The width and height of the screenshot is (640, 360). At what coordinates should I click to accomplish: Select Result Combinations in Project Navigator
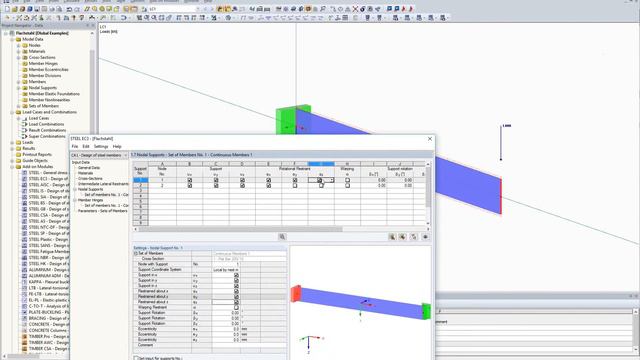pyautogui.click(x=47, y=130)
